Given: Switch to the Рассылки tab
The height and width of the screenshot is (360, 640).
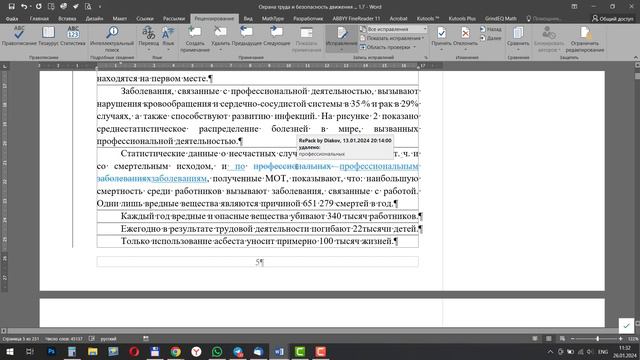Looking at the screenshot, I should coord(174,19).
